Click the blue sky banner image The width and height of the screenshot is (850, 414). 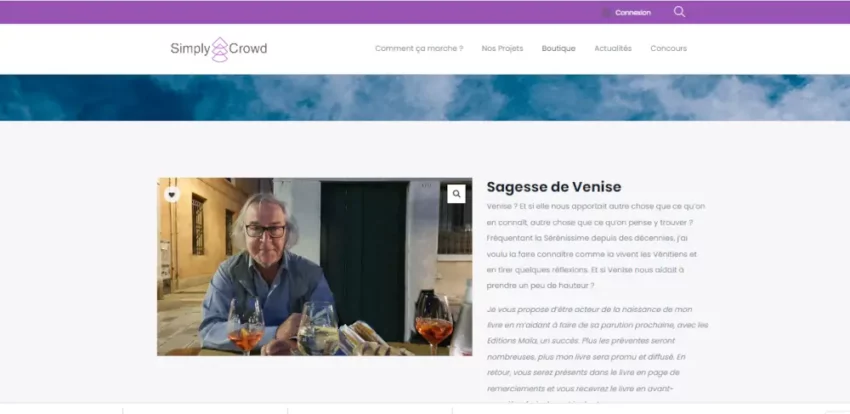point(425,97)
